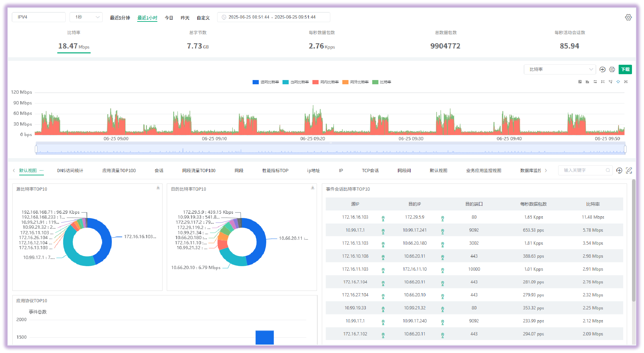
Task: Click the clear-selection chart toolbox icon
Action: coord(626,82)
